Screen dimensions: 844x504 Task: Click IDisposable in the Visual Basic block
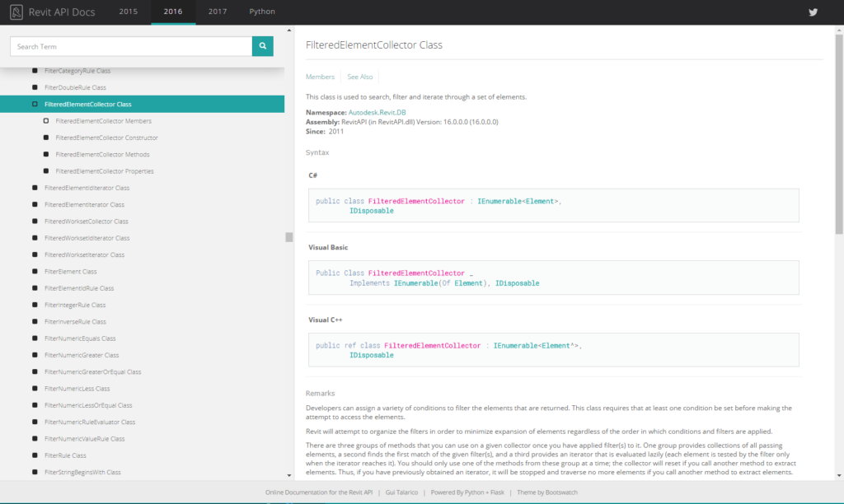coord(518,283)
